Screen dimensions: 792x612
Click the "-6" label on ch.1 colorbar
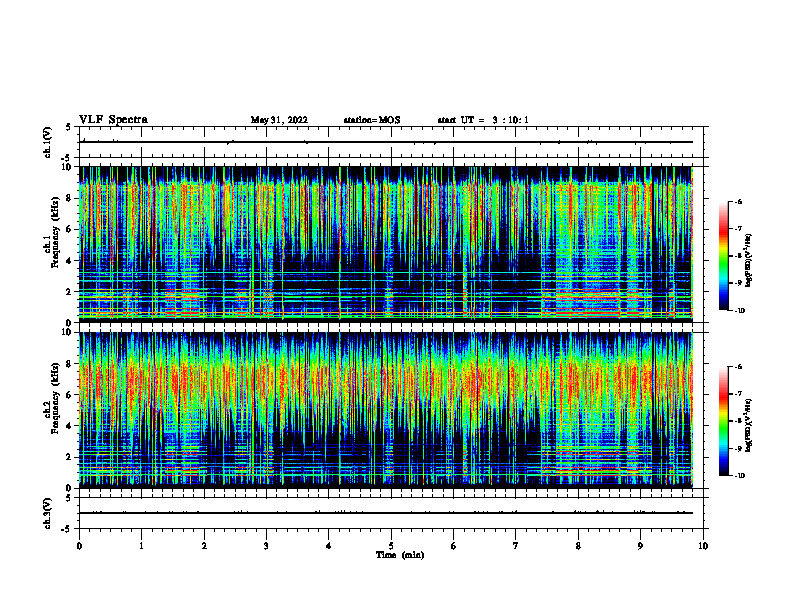[738, 201]
